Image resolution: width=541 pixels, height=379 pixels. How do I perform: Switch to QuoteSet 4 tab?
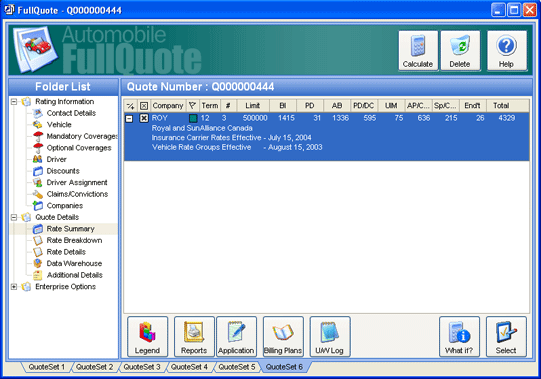pos(189,367)
